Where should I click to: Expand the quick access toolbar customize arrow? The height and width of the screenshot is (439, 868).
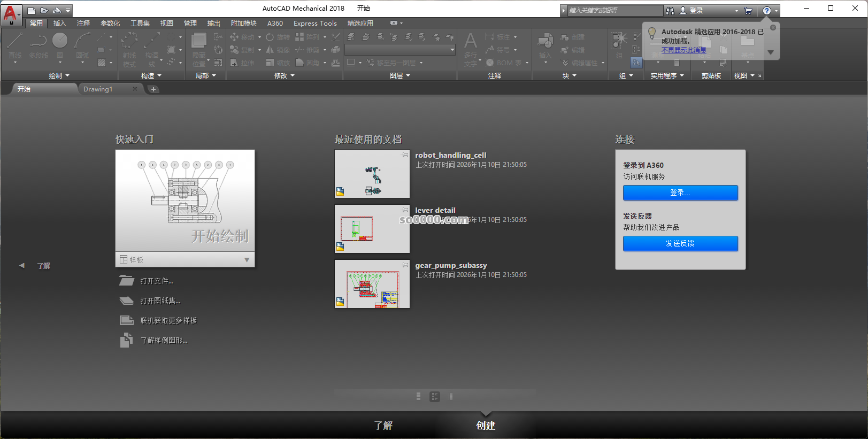68,10
